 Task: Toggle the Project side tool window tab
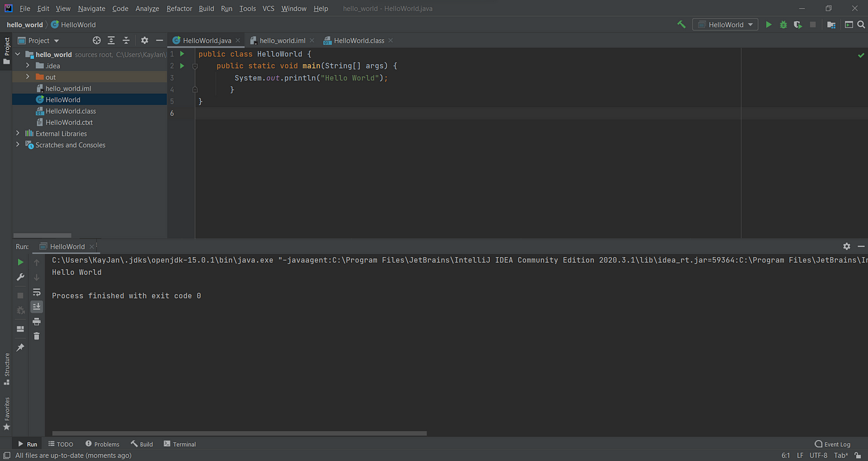click(6, 51)
